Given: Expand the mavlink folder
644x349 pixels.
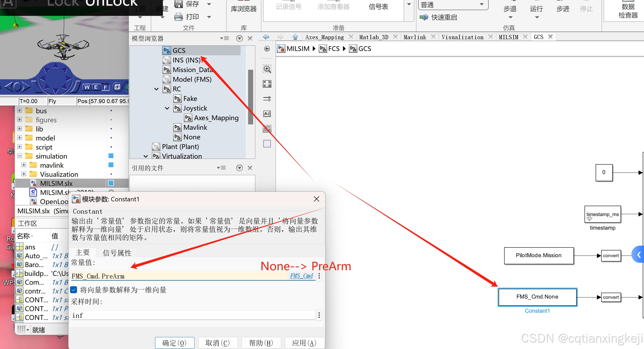Looking at the screenshot, I should (x=24, y=165).
